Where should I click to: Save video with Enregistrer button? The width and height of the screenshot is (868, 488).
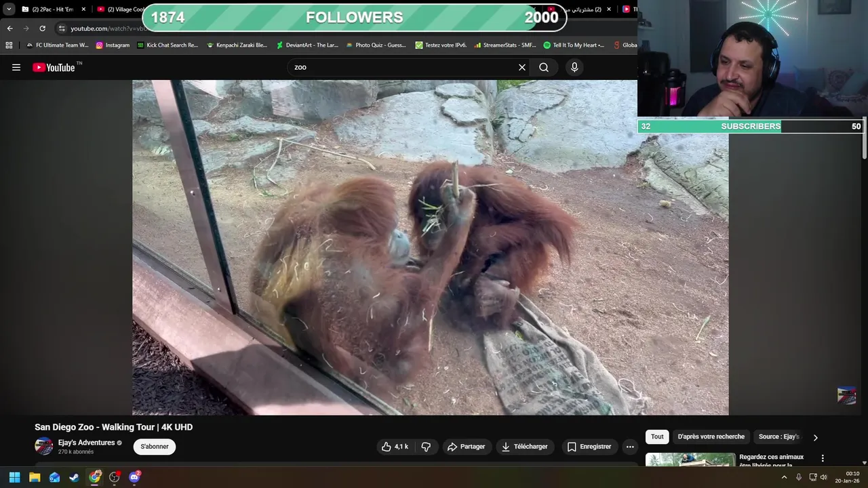[x=589, y=447]
